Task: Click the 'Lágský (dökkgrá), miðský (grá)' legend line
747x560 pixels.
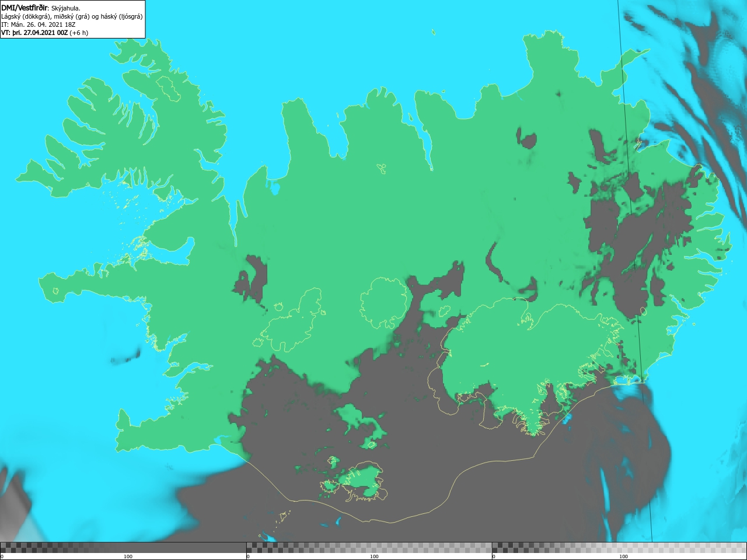Action: pos(72,16)
